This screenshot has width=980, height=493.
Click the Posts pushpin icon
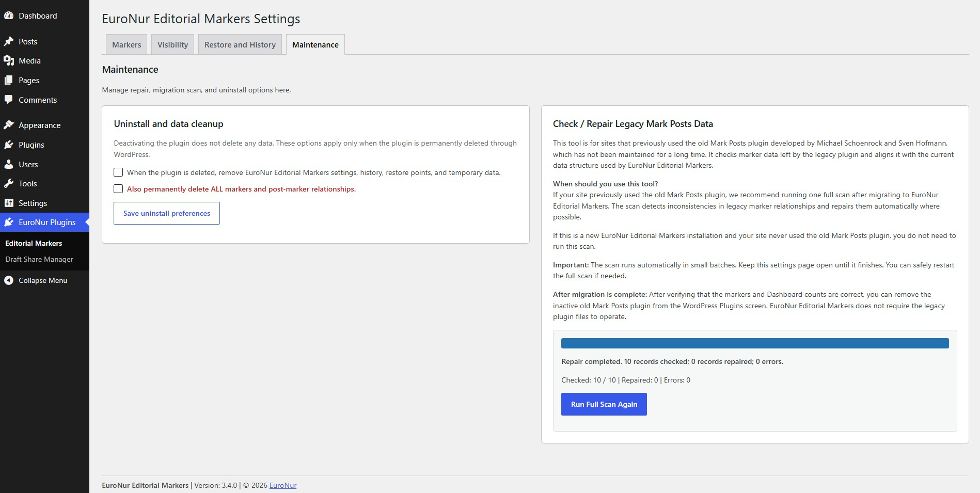pos(9,41)
